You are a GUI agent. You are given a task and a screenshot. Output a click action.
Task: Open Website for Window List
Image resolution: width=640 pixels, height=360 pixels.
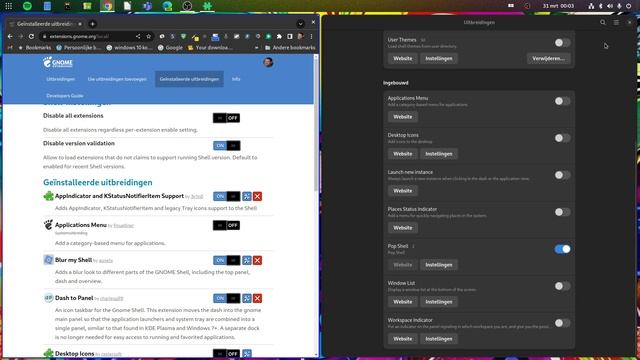pyautogui.click(x=402, y=302)
